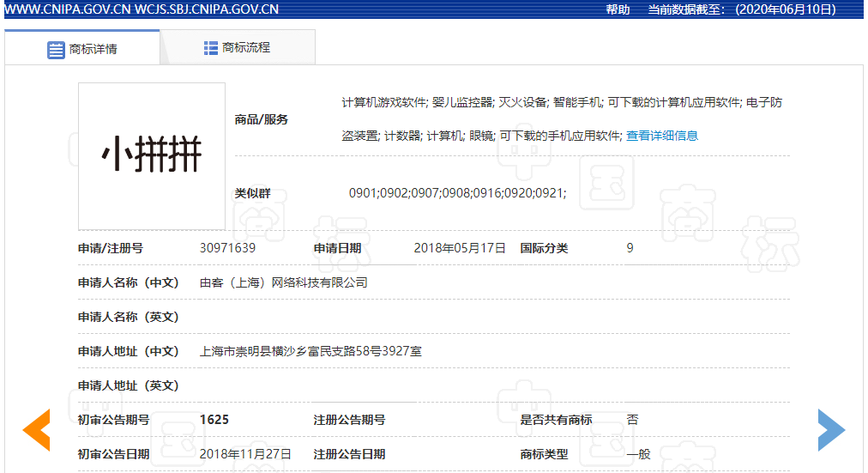Click the 国际分类 value 9
This screenshot has width=868, height=473.
pos(630,248)
